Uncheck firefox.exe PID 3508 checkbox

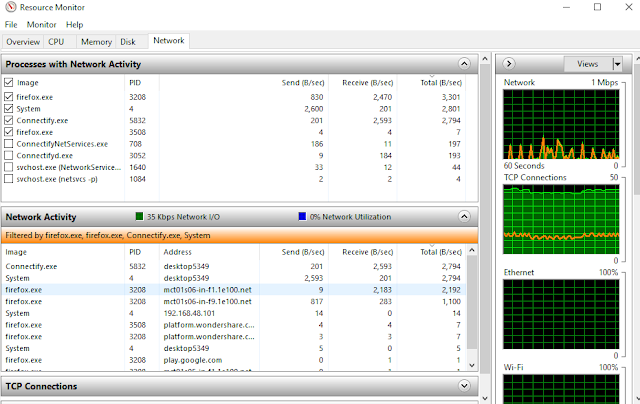(x=9, y=132)
